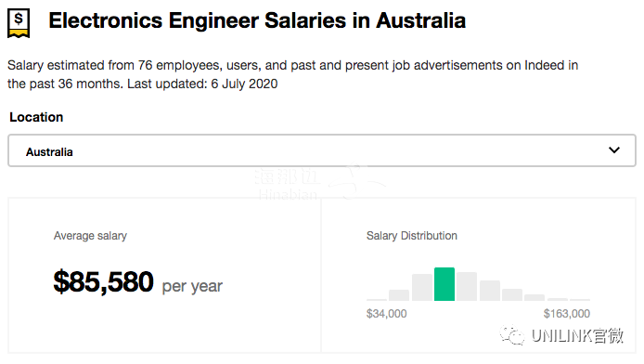Screen dimensions: 644x364
Task: Click the Hinabian watermark in center
Action: 288,186
